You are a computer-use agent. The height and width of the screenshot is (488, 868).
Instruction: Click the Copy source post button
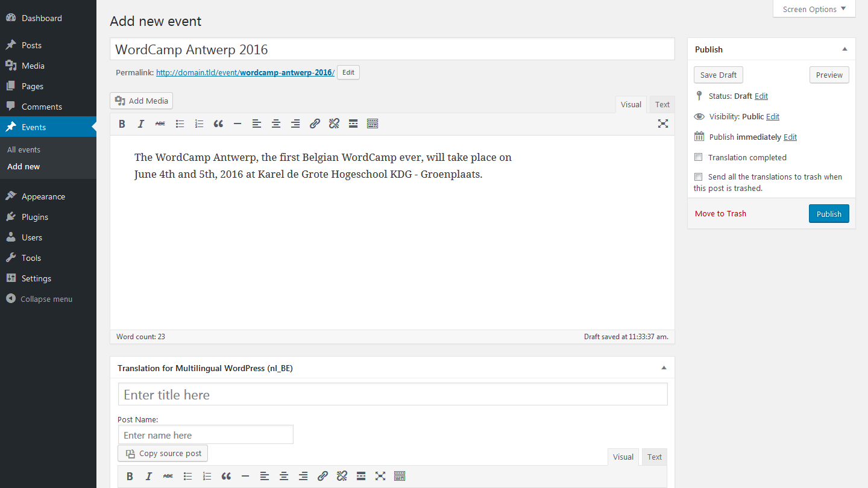pyautogui.click(x=163, y=454)
